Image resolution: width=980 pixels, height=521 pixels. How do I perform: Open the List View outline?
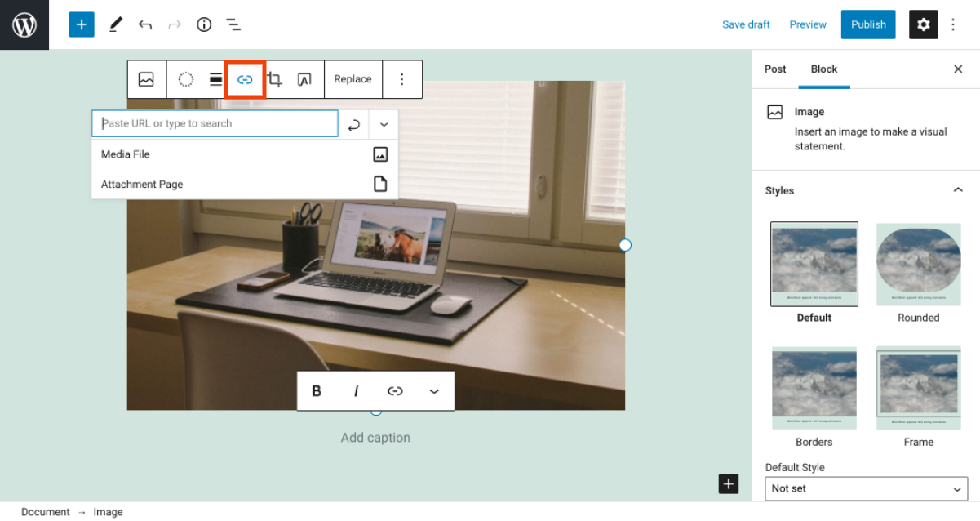click(233, 24)
